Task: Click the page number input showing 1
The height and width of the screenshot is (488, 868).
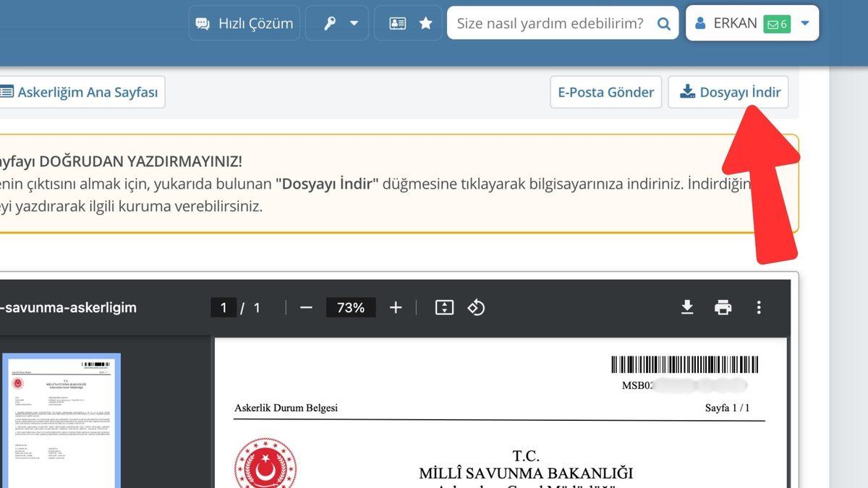Action: pos(223,307)
